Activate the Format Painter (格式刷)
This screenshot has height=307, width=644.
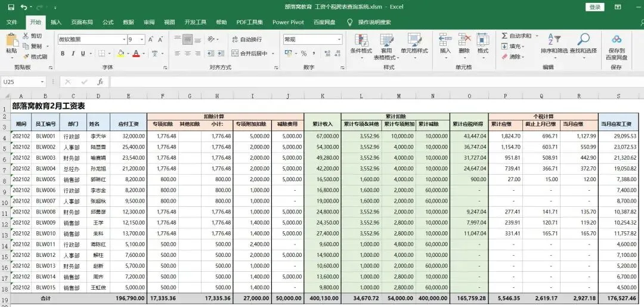tap(35, 57)
